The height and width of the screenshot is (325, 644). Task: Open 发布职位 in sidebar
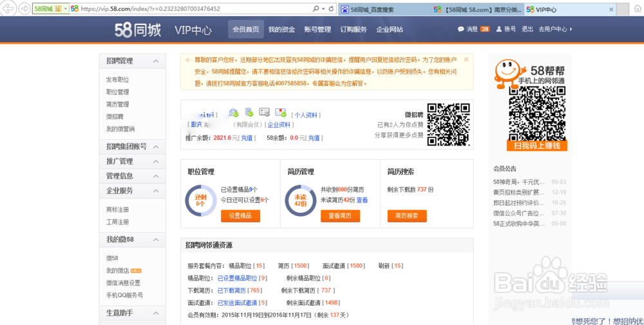(117, 80)
